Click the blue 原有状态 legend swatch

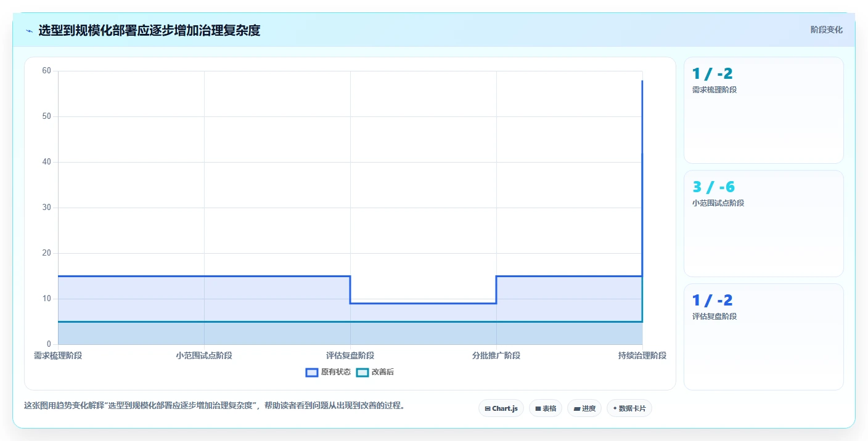(x=312, y=372)
